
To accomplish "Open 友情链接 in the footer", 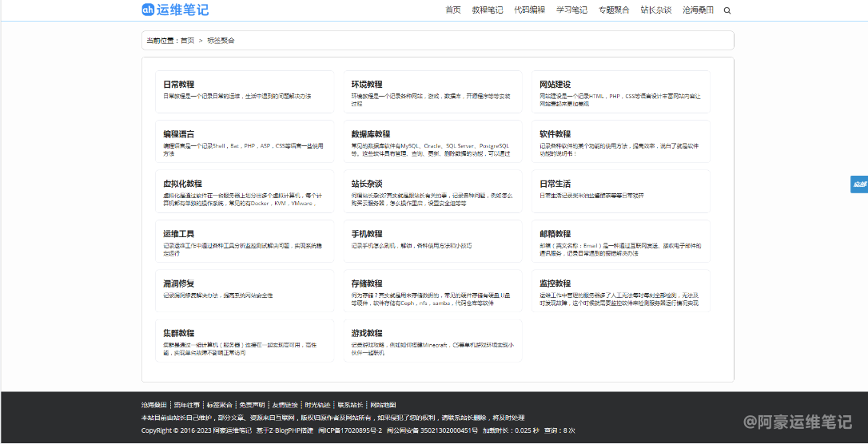I will pos(285,405).
